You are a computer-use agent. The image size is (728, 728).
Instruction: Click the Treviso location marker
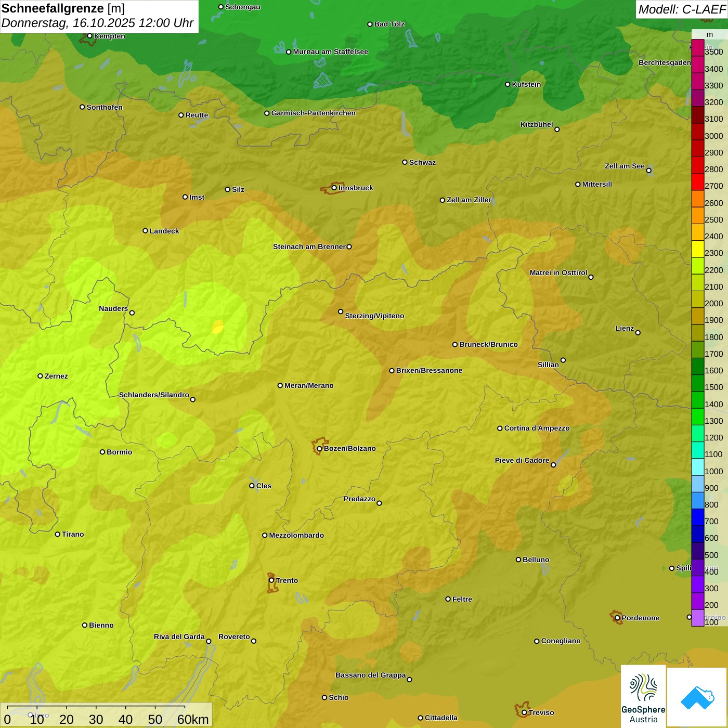[x=524, y=712]
